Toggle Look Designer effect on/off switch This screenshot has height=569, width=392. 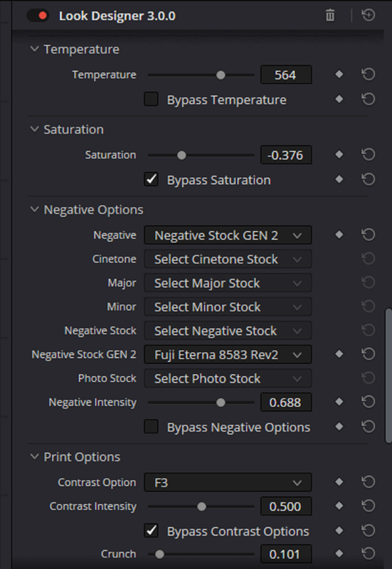[38, 16]
